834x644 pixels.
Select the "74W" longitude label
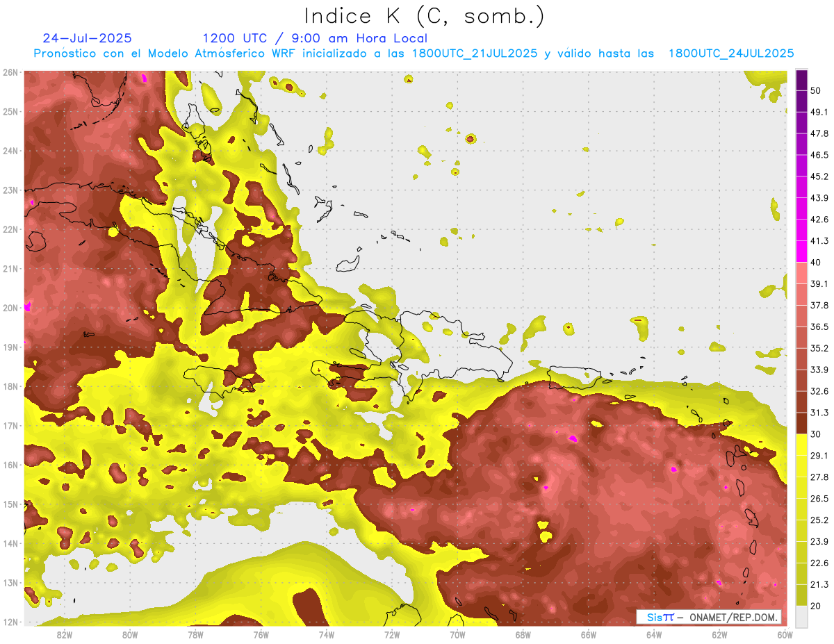click(327, 634)
